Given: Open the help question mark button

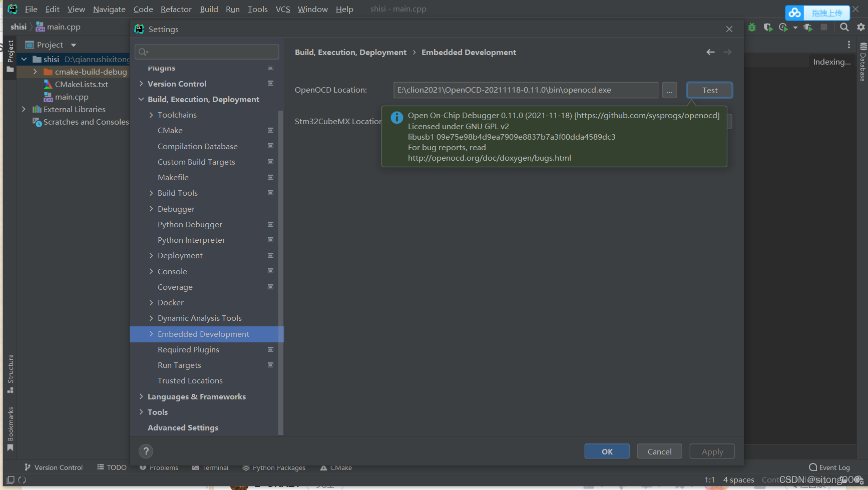Looking at the screenshot, I should pyautogui.click(x=146, y=451).
